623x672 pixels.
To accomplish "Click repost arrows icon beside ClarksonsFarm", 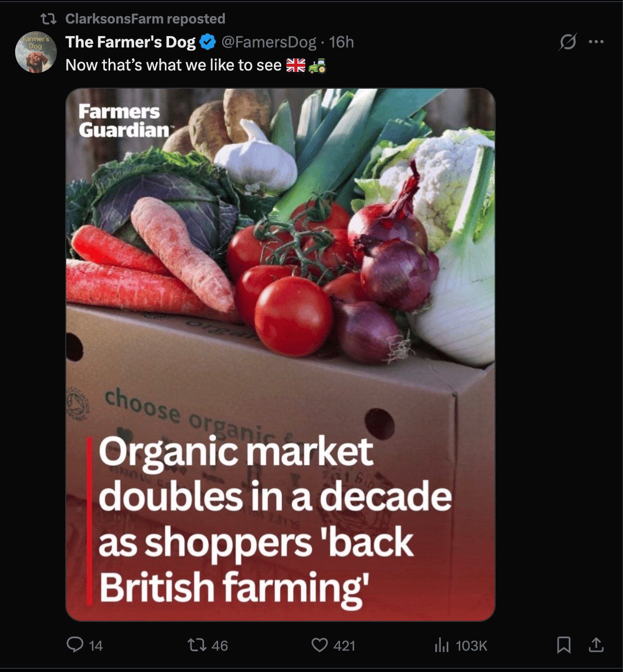I will (49, 19).
